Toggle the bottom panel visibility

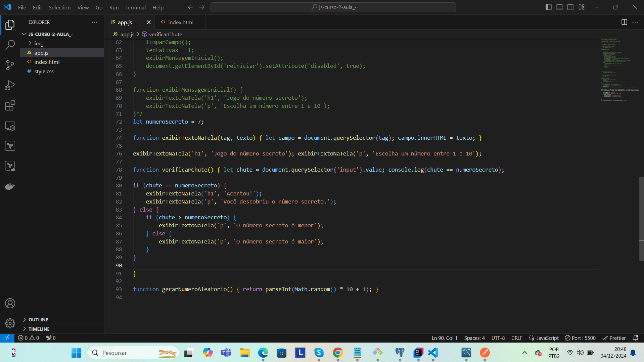[559, 7]
